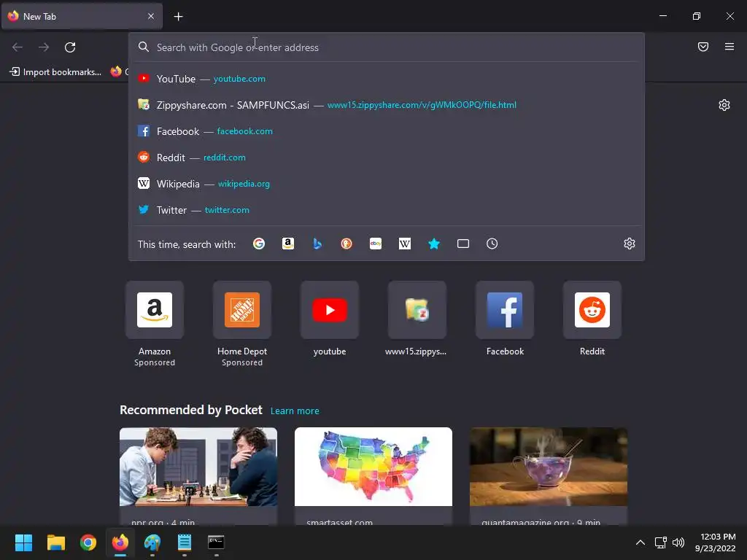Go forward one page
Viewport: 747px width, 560px height.
[x=44, y=47]
